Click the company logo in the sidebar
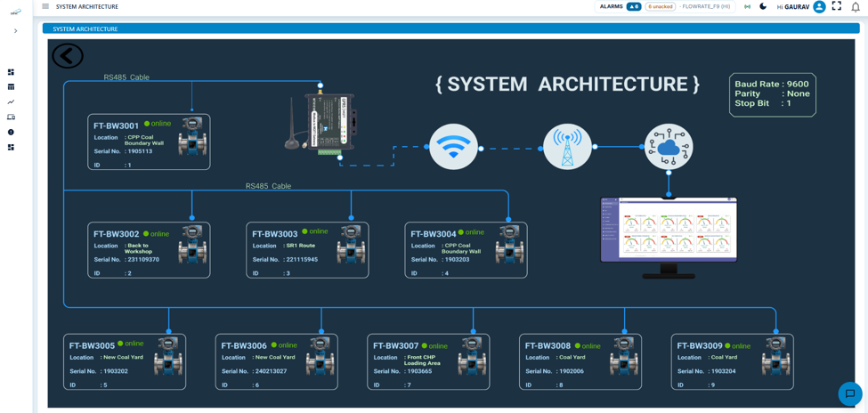This screenshot has height=413, width=868. click(x=15, y=11)
